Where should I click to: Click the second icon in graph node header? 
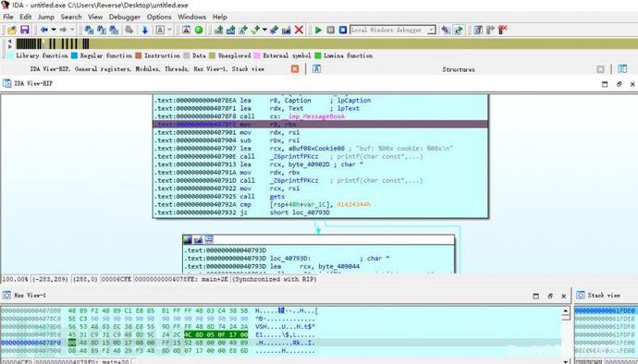pyautogui.click(x=198, y=239)
